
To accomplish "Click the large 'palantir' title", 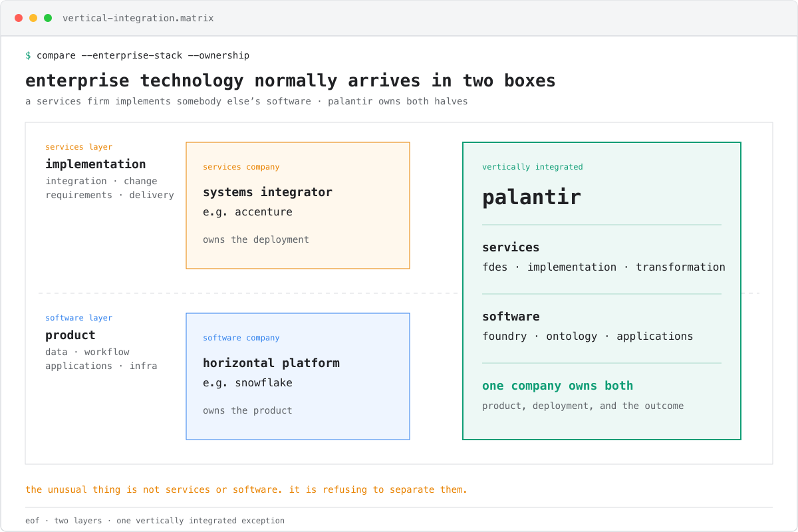I will pos(531,197).
